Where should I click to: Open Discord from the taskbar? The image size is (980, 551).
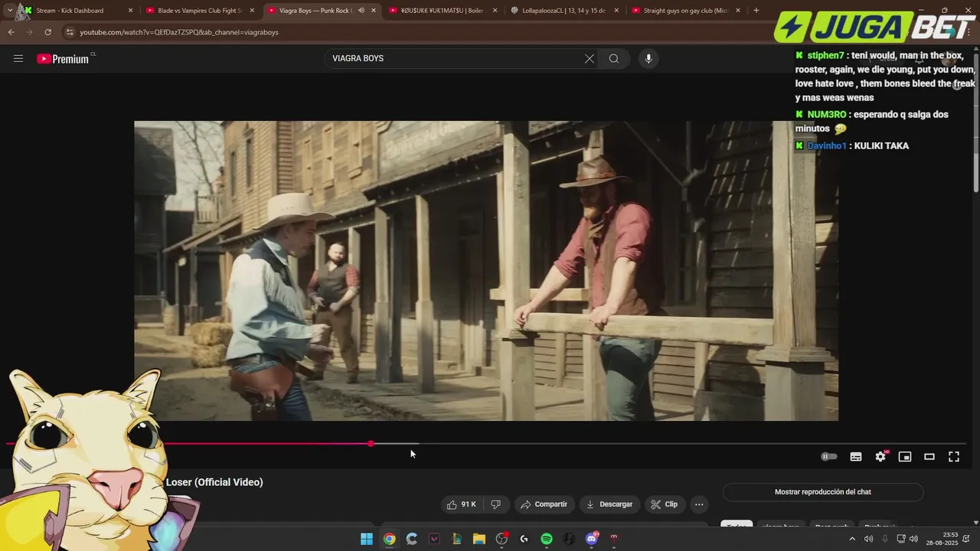(591, 539)
